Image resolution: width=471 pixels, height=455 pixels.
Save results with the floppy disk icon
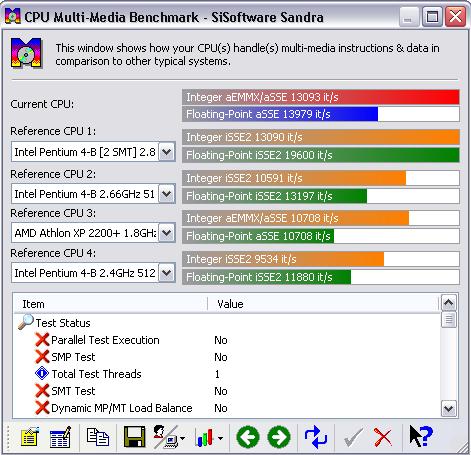click(x=134, y=436)
